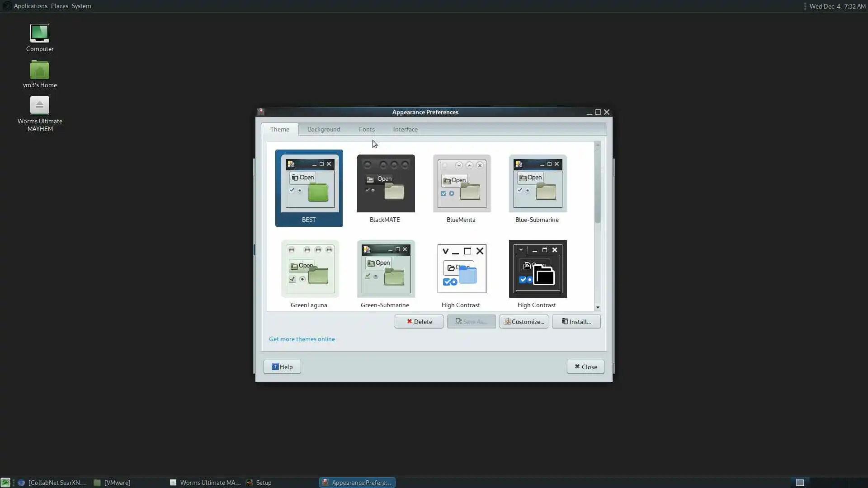This screenshot has width=868, height=488.
Task: Switch to the Interface tab
Action: point(405,129)
